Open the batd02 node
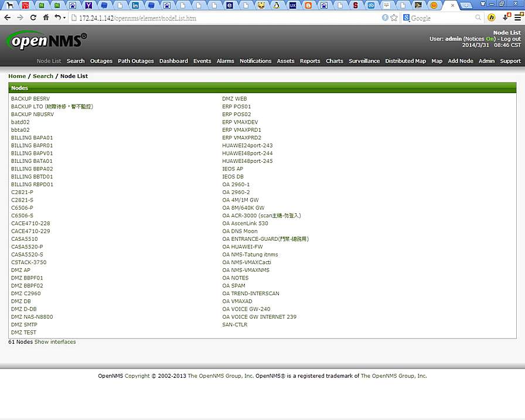 coord(20,122)
